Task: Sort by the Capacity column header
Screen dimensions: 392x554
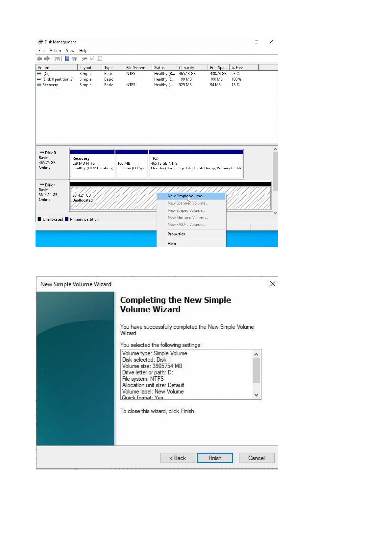Action: (192, 68)
